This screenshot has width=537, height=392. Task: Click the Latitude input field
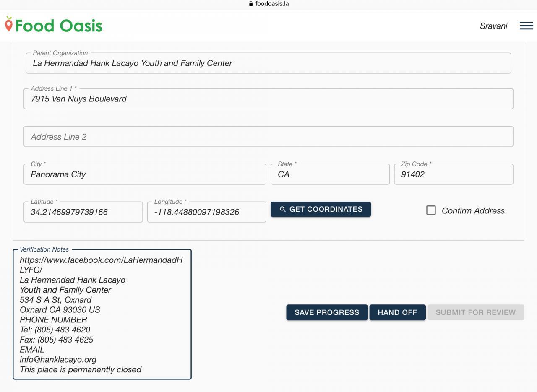coord(83,212)
